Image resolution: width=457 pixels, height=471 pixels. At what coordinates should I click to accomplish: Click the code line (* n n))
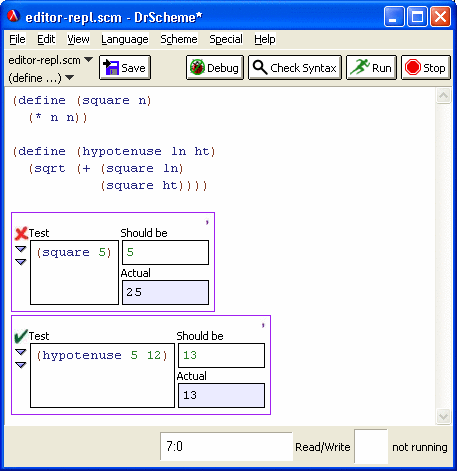pyautogui.click(x=58, y=118)
